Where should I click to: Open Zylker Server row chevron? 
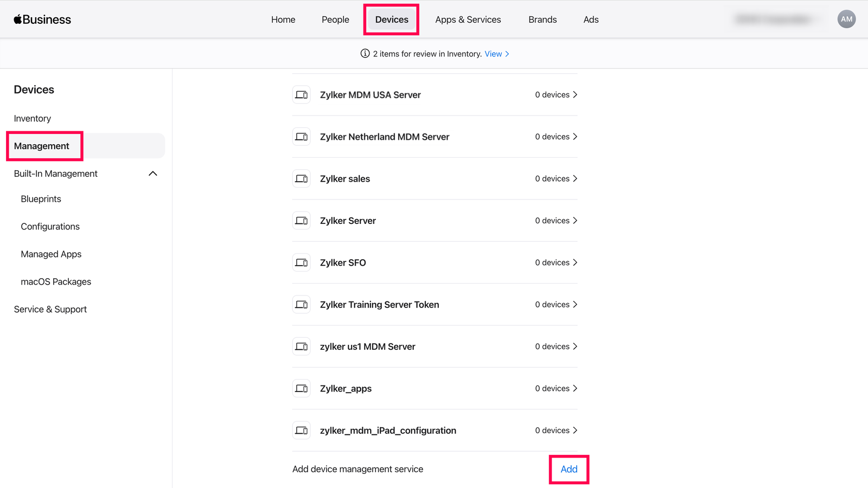coord(575,220)
